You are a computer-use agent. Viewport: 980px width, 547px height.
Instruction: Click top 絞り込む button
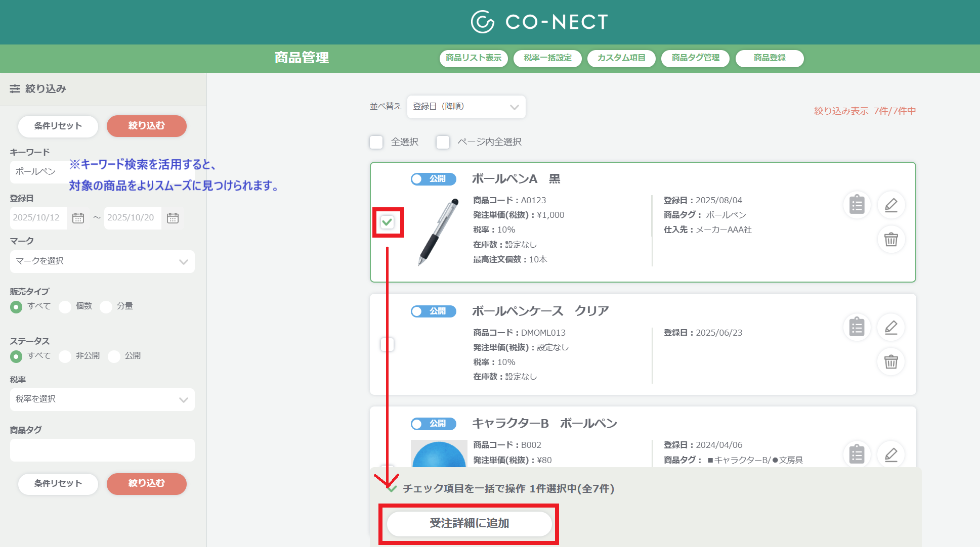point(147,126)
